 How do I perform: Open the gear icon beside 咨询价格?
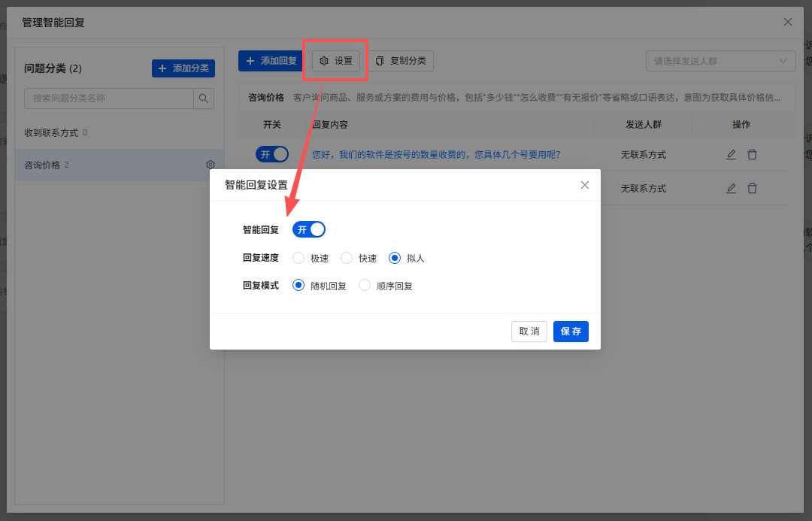(211, 165)
